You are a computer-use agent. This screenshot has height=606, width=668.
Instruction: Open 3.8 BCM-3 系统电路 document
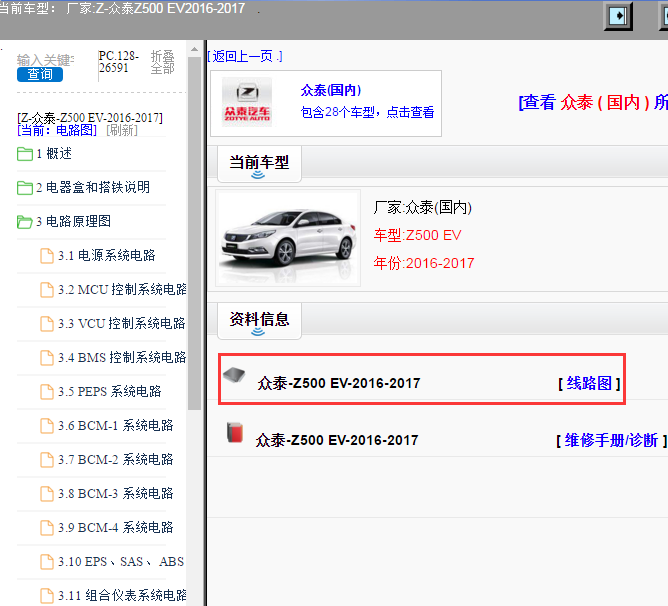[x=115, y=493]
